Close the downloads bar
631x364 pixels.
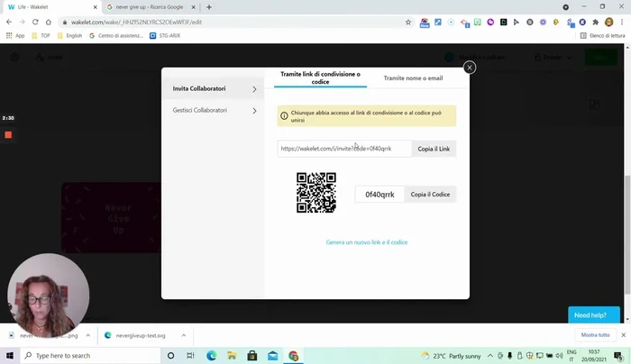click(x=624, y=335)
